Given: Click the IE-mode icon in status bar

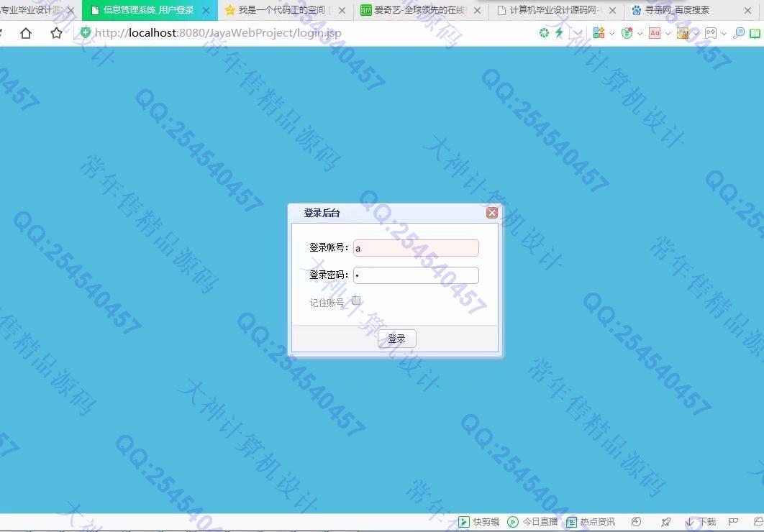Looking at the screenshot, I should point(758,522).
